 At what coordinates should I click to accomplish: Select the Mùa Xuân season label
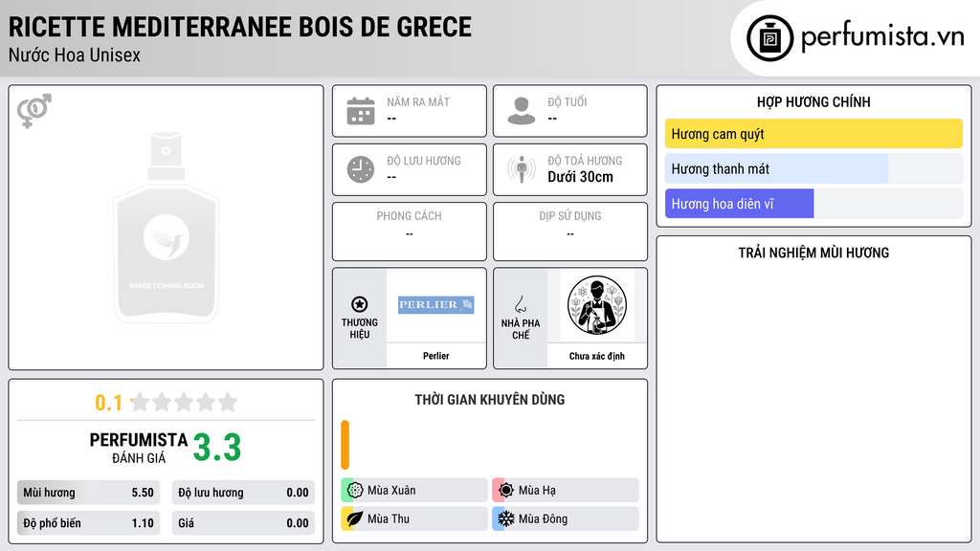click(x=391, y=491)
